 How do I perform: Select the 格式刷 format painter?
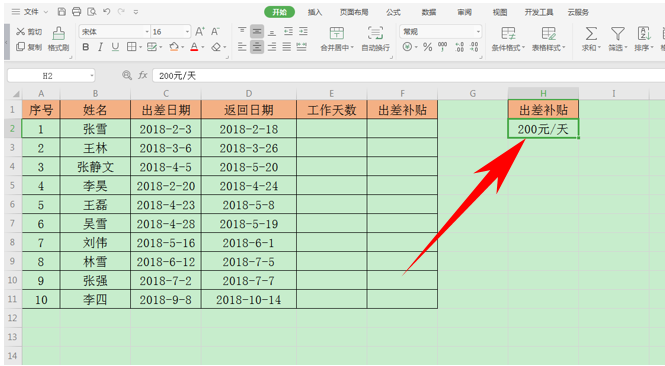point(59,39)
